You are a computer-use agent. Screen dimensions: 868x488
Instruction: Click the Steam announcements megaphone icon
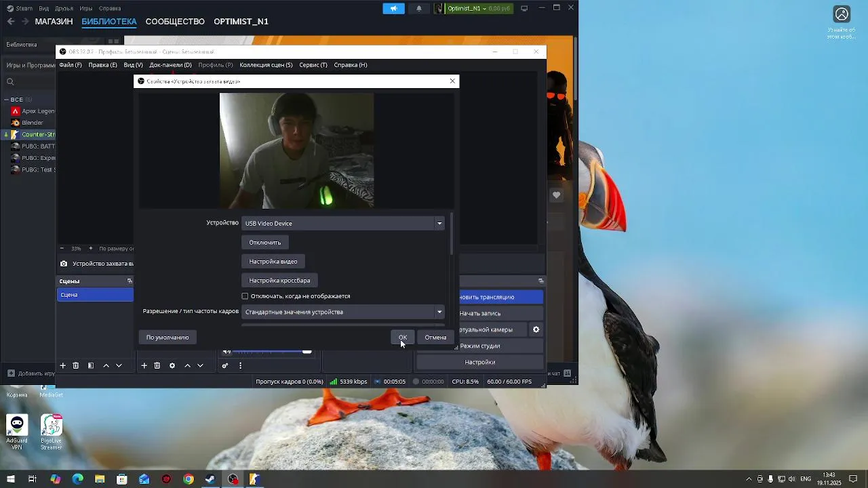pyautogui.click(x=393, y=8)
